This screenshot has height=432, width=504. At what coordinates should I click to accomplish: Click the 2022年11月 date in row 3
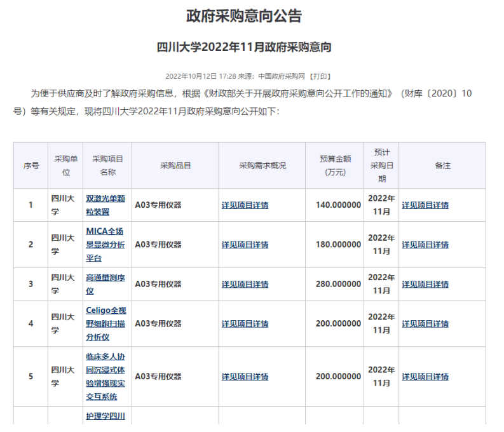click(381, 284)
